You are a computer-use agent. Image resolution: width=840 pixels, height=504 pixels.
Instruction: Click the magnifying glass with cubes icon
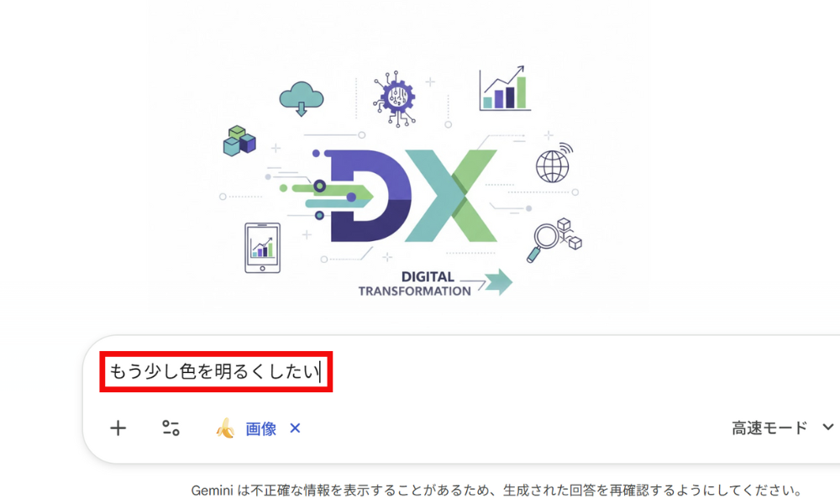coord(553,240)
